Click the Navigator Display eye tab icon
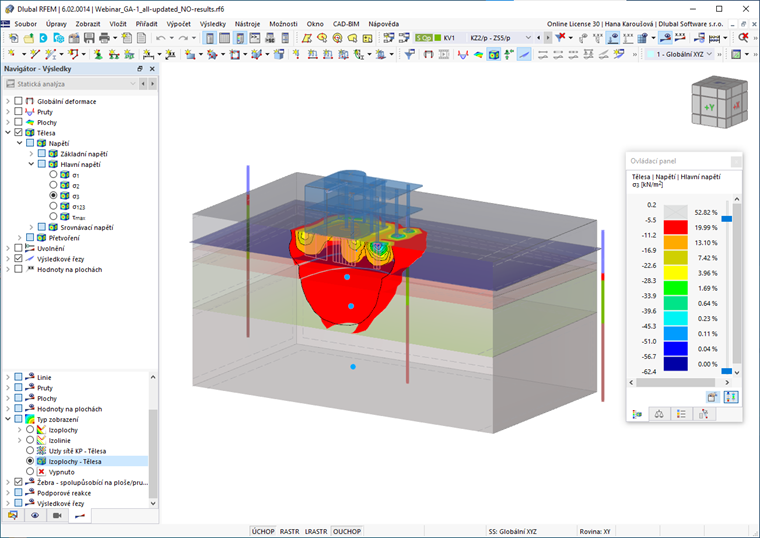The height and width of the screenshot is (538, 760). [x=35, y=515]
